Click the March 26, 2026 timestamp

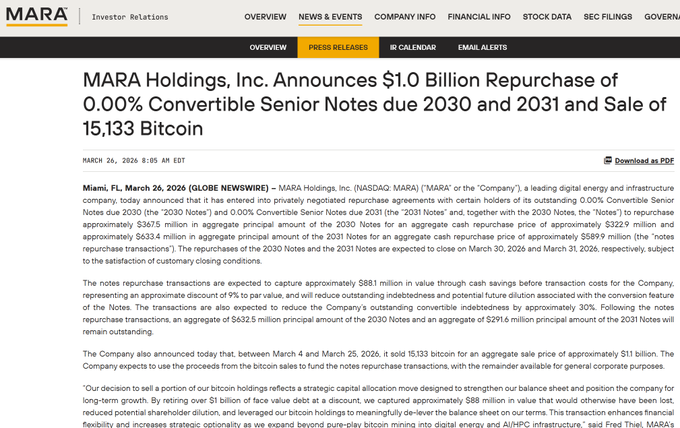(x=134, y=160)
